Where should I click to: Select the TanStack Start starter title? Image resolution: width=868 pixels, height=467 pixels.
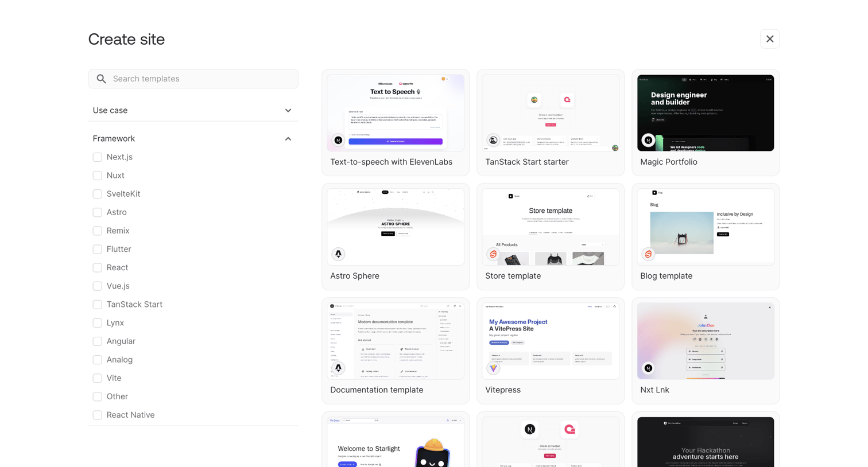point(527,162)
